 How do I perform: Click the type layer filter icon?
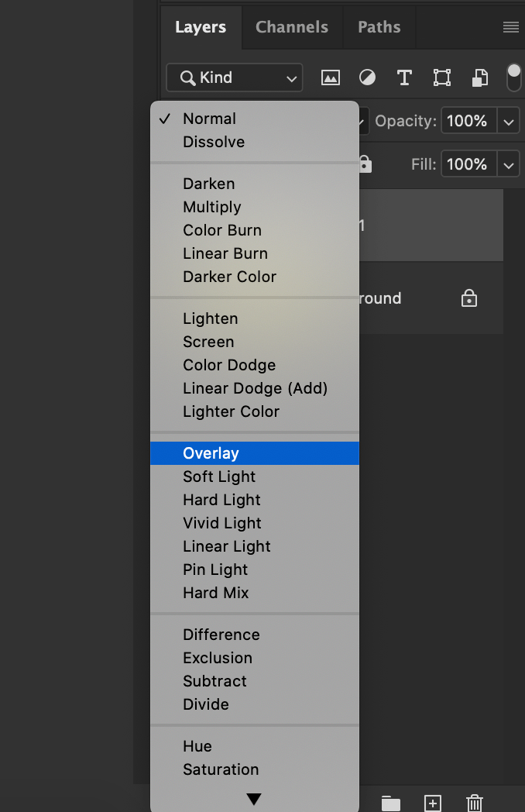tap(404, 77)
